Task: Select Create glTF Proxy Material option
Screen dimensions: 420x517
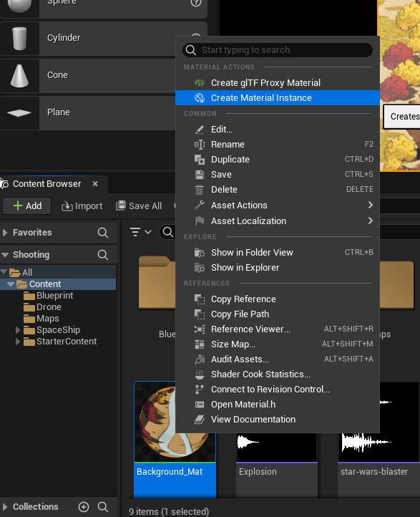Action: click(x=278, y=83)
